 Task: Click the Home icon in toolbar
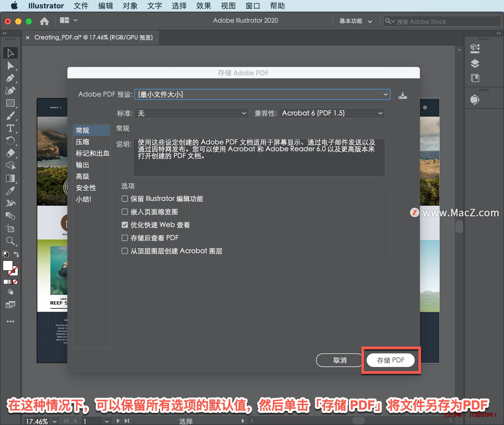44,21
